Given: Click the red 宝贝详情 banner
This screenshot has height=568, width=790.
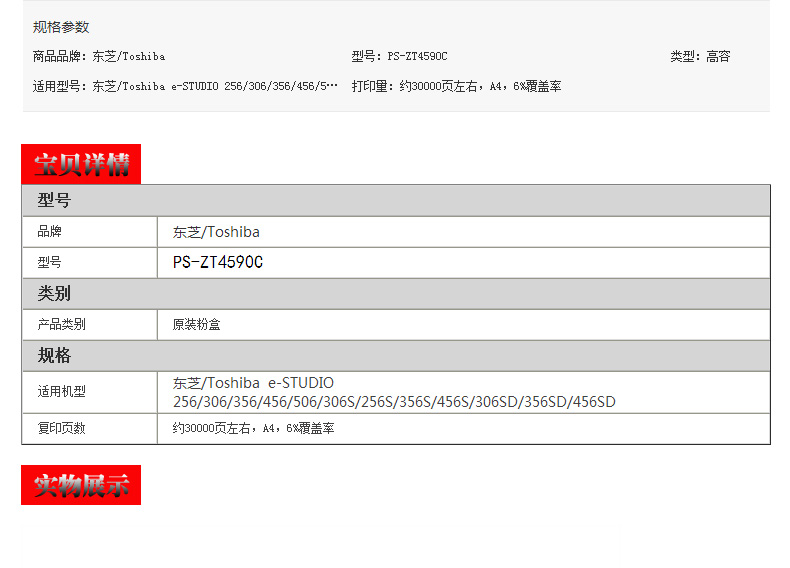Looking at the screenshot, I should 81,164.
